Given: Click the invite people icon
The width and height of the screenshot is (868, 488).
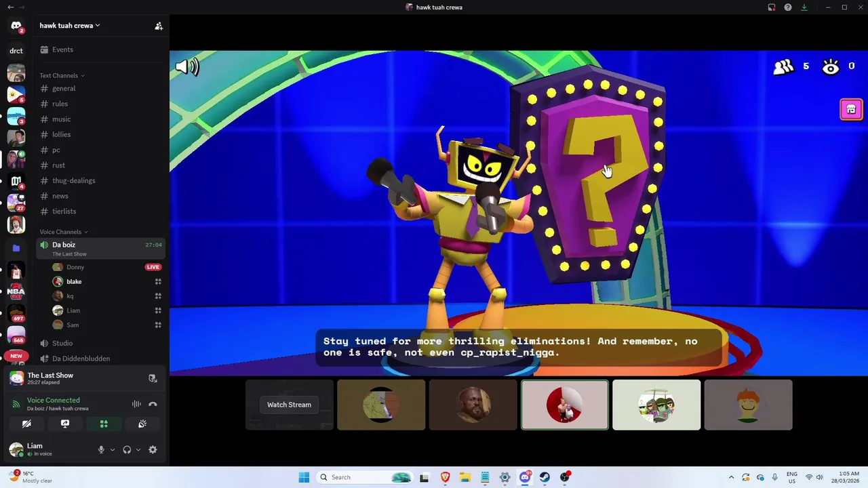Looking at the screenshot, I should (159, 26).
